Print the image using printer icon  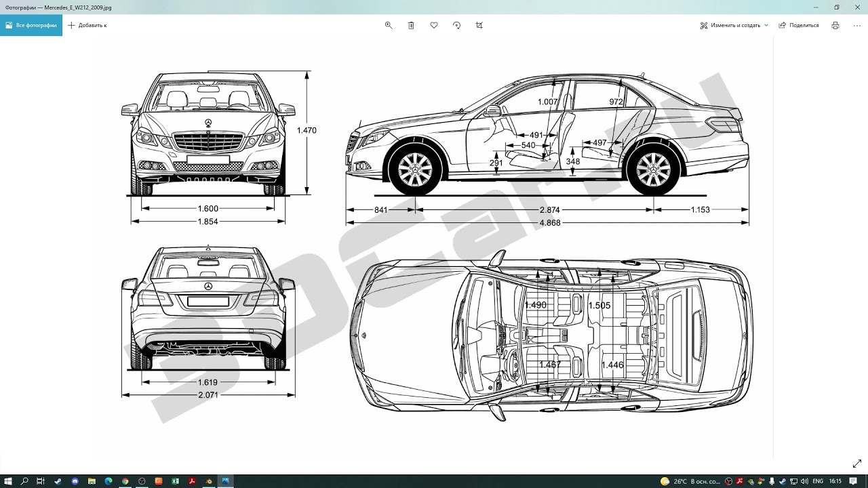[835, 25]
